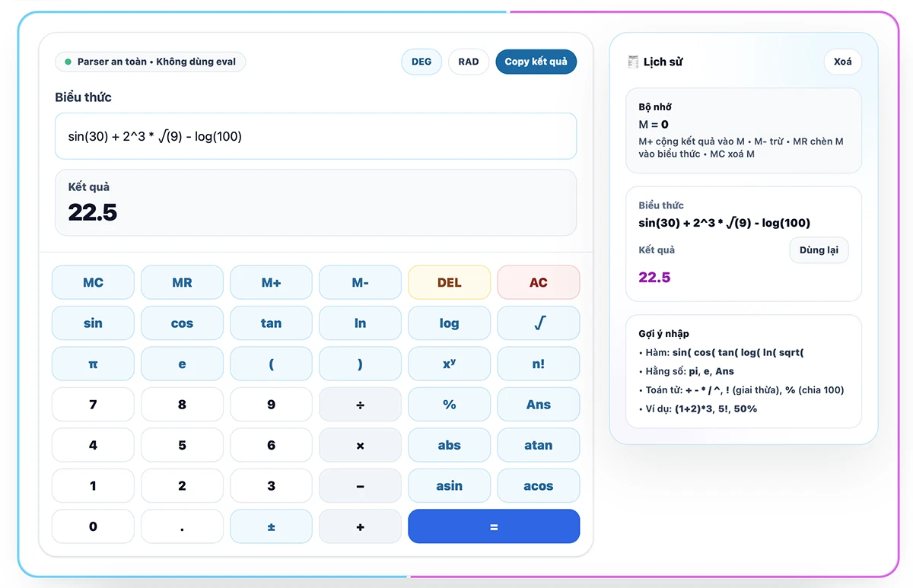
Task: Click inside the Biểu thức expression field
Action: click(x=315, y=136)
